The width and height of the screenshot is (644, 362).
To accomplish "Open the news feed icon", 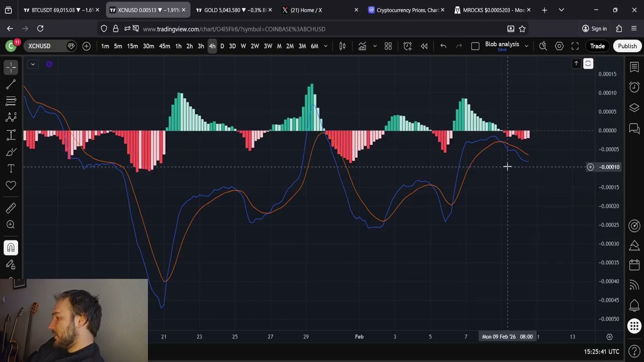I will click(634, 286).
